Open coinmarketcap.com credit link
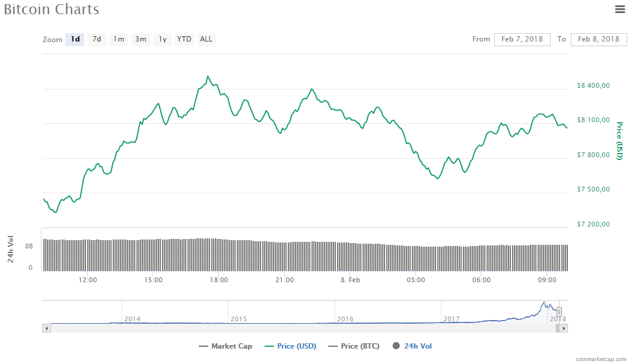Image resolution: width=629 pixels, height=364 pixels. coord(601,359)
